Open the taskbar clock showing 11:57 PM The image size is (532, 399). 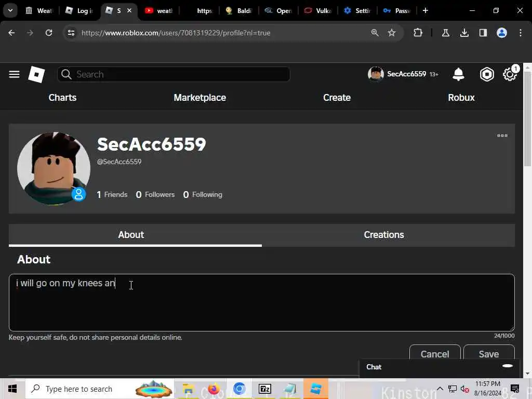coord(487,389)
